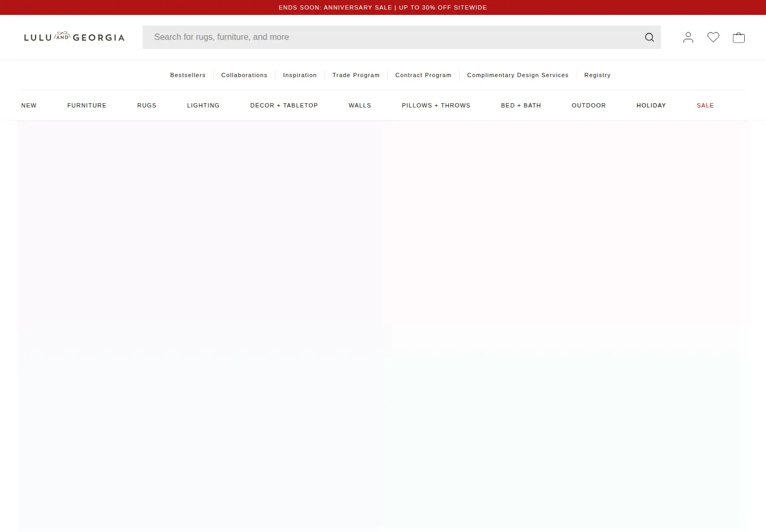Open the wishlist heart icon
The width and height of the screenshot is (766, 532).
(713, 37)
